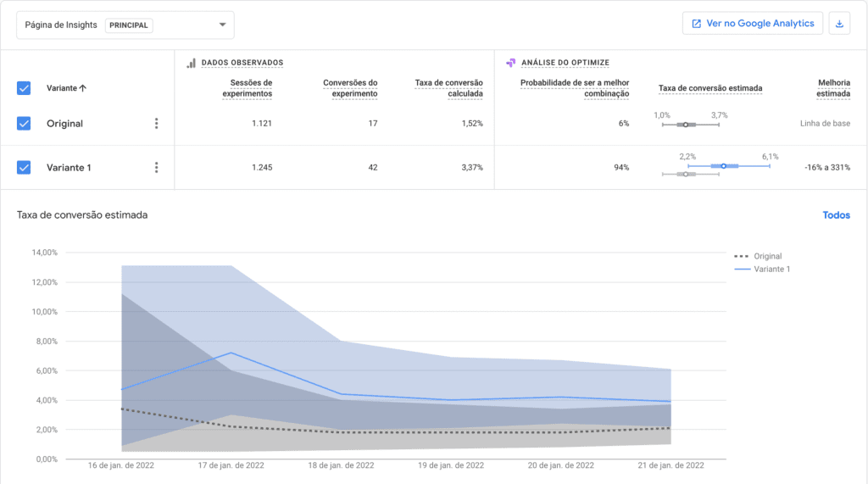Click the Original gray interval bar
This screenshot has height=484, width=868.
(x=690, y=125)
